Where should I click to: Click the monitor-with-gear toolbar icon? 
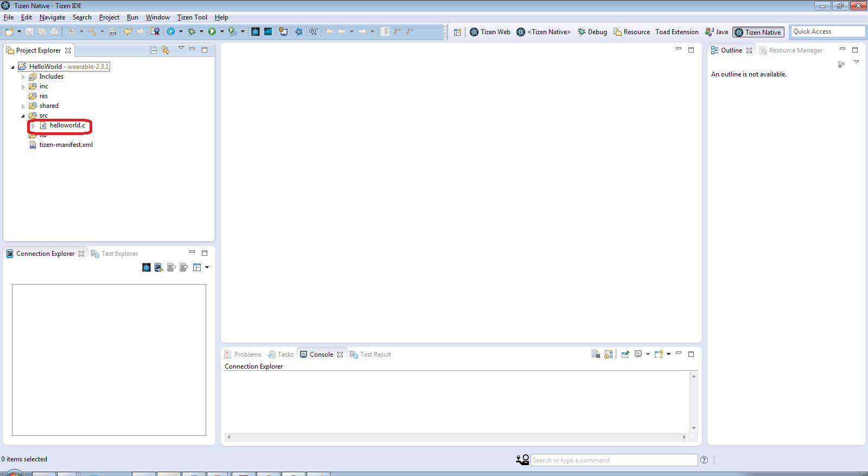pos(283,31)
